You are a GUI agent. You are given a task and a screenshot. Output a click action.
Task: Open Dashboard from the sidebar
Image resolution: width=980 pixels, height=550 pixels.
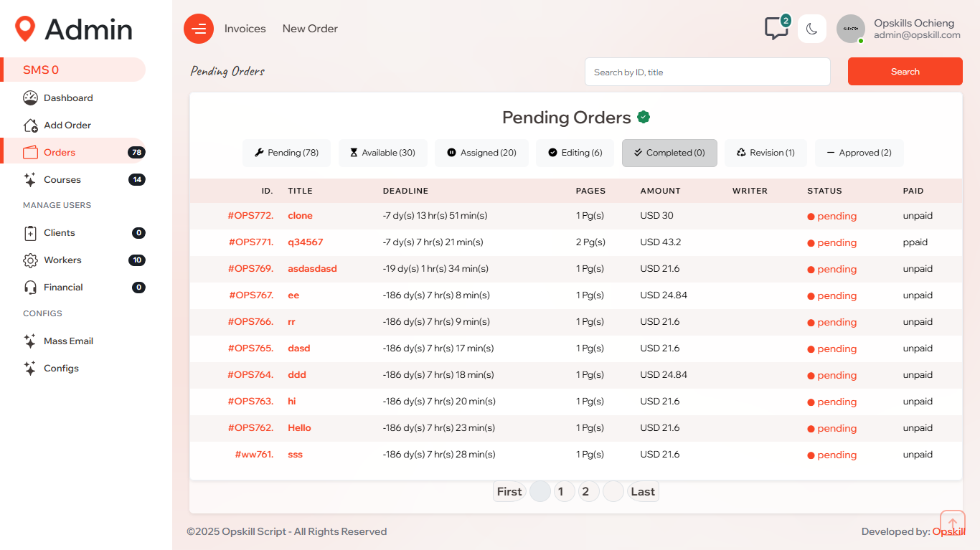[68, 98]
